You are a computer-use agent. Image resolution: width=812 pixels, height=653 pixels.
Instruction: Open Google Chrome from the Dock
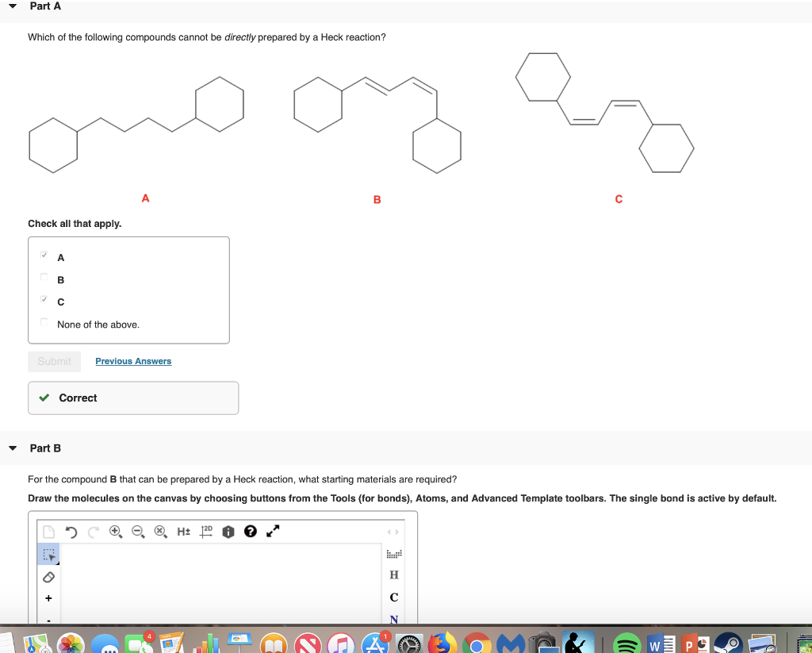(477, 645)
